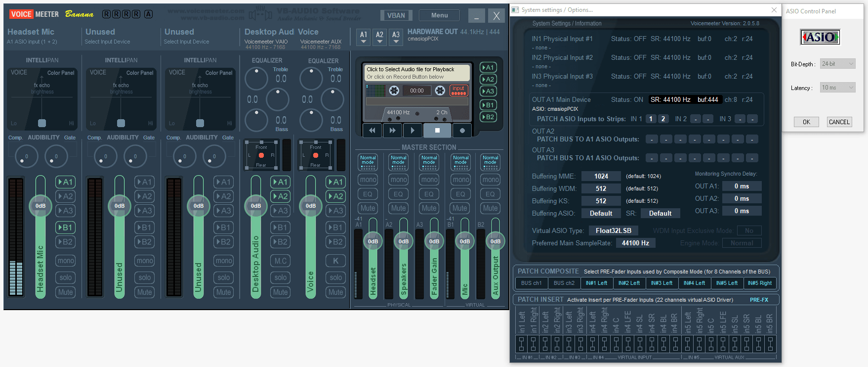Solo the Desktop Audio strip
Image resolution: width=868 pixels, height=367 pixels.
coord(281,277)
